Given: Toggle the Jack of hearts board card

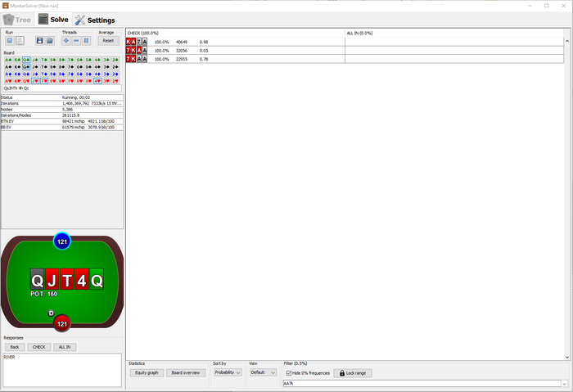Looking at the screenshot, I should point(35,81).
